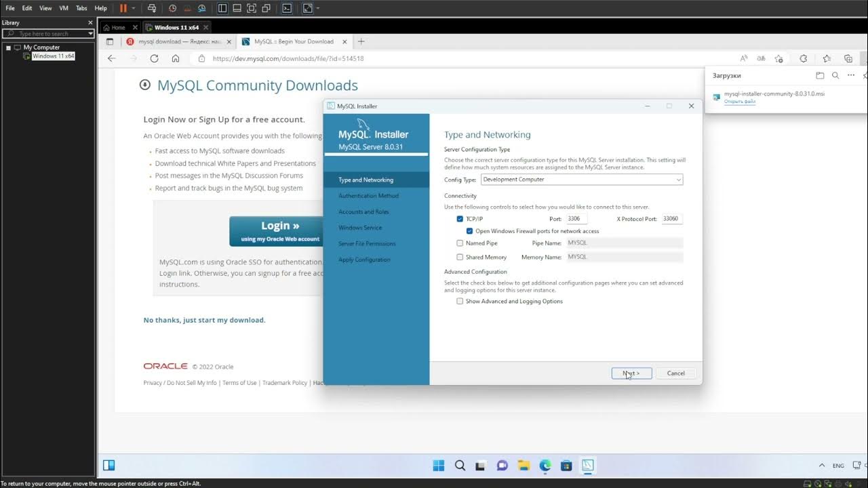Search downloads with magnifier in Загрузки panel
The image size is (868, 488).
tap(835, 75)
